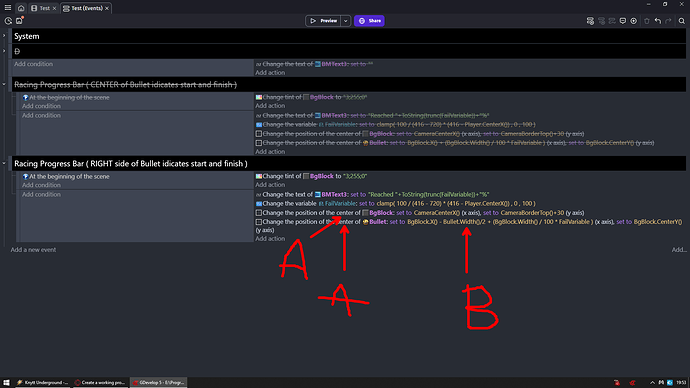Image resolution: width=690 pixels, height=388 pixels.
Task: Click Add a new event link
Action: pyautogui.click(x=33, y=250)
